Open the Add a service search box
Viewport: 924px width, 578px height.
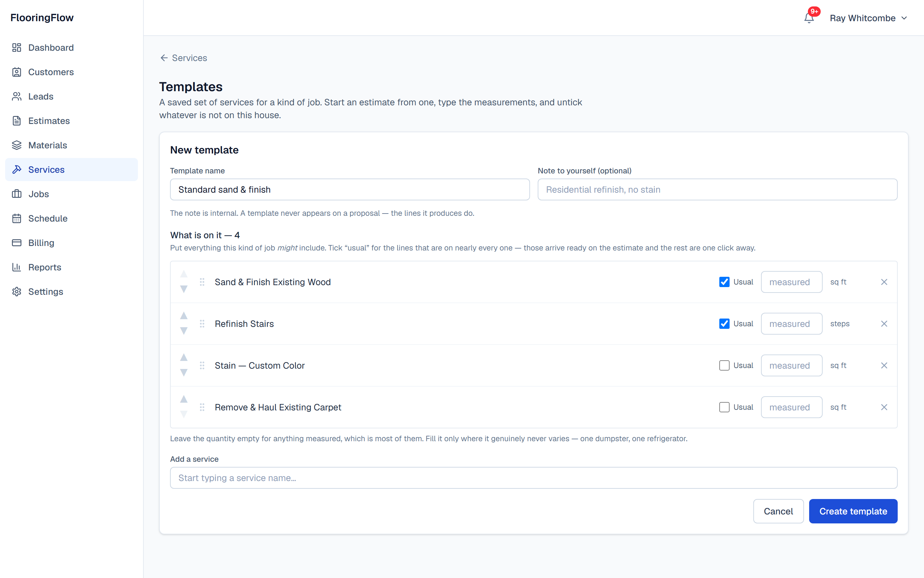pyautogui.click(x=534, y=477)
